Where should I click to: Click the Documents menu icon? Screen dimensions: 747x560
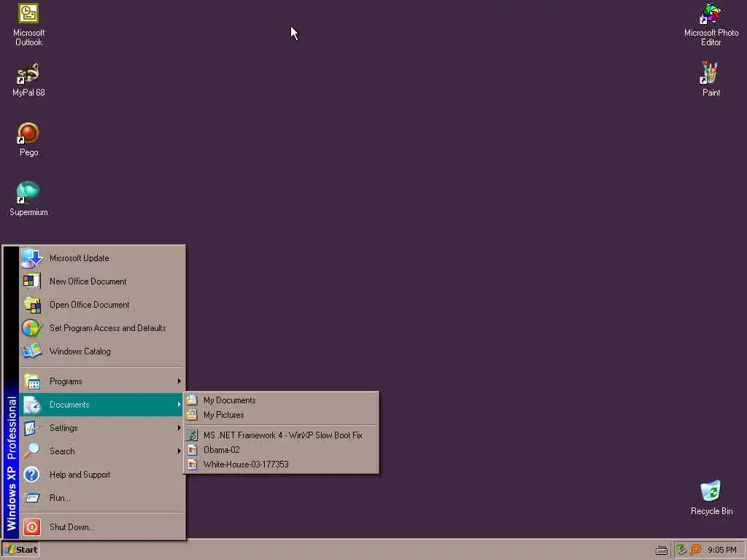point(32,405)
